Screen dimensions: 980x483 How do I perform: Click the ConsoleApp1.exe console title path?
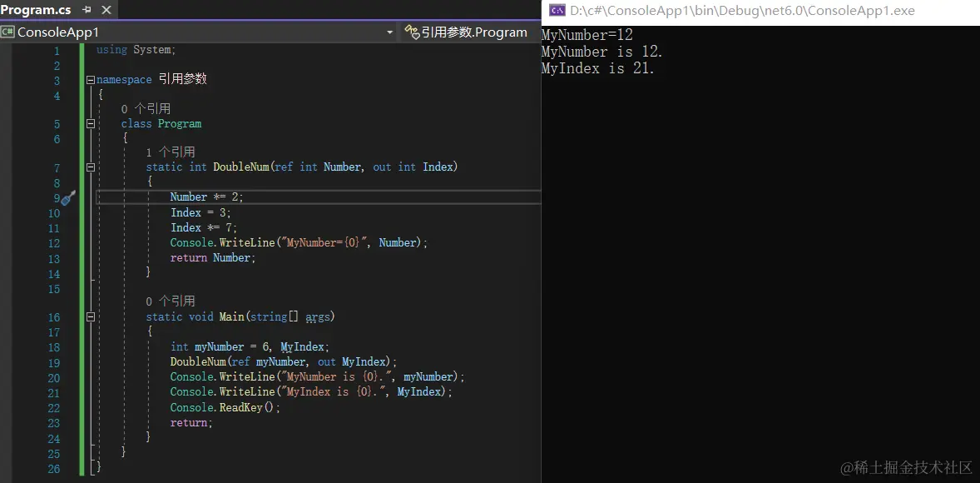point(743,11)
